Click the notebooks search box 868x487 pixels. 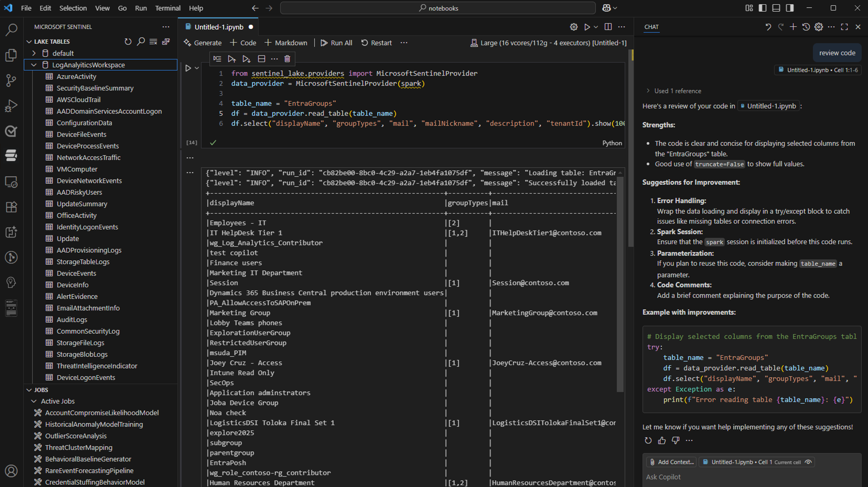point(438,8)
